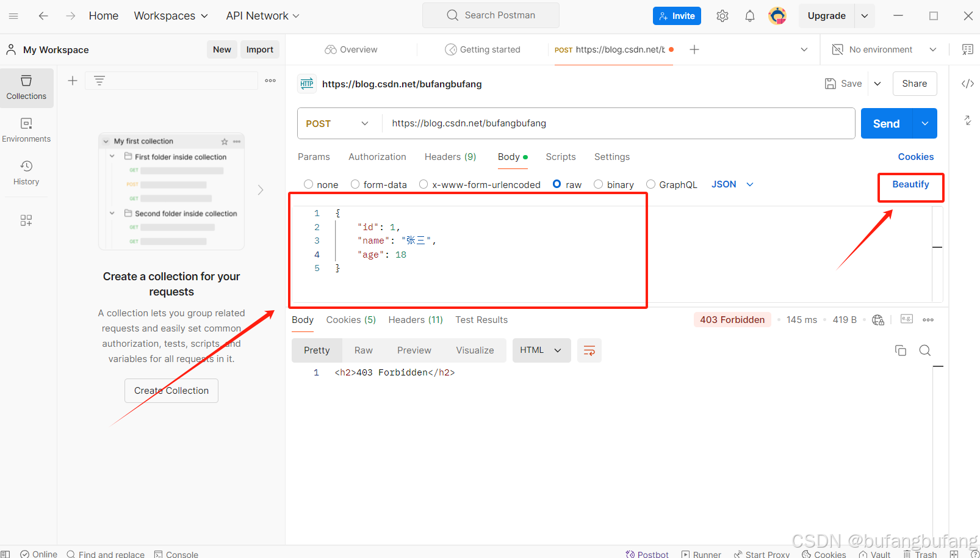Open the request Cookies link
This screenshot has height=558, width=980.
(x=916, y=157)
